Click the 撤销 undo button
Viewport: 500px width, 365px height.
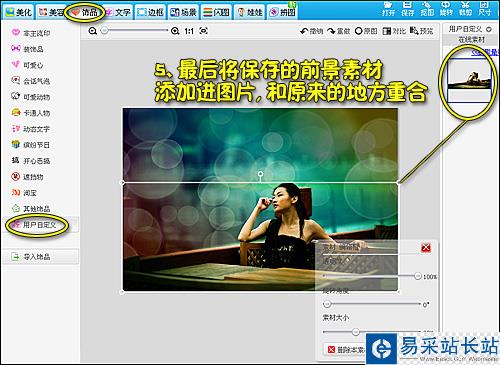[312, 31]
